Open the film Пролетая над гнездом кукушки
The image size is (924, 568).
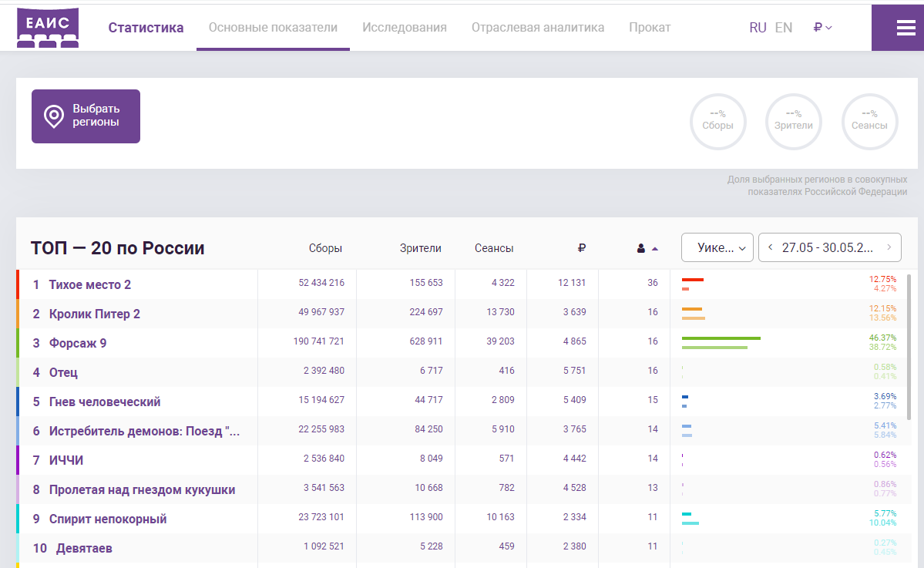tap(142, 489)
